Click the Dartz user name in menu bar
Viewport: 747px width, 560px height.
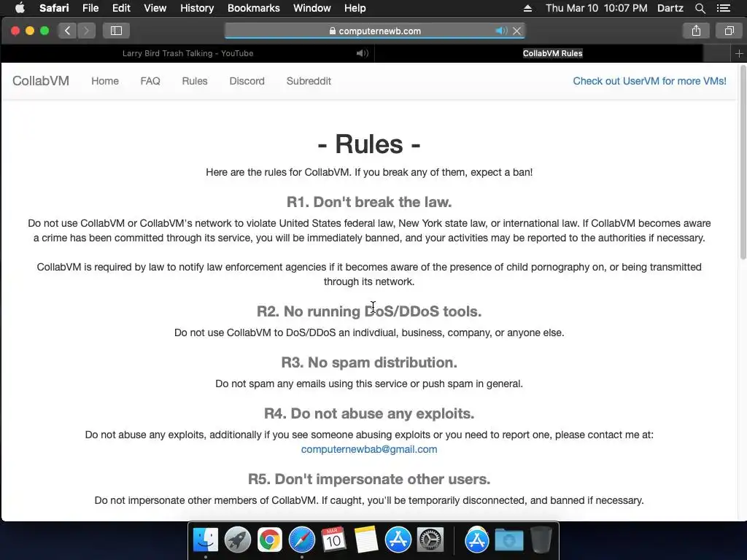[670, 8]
